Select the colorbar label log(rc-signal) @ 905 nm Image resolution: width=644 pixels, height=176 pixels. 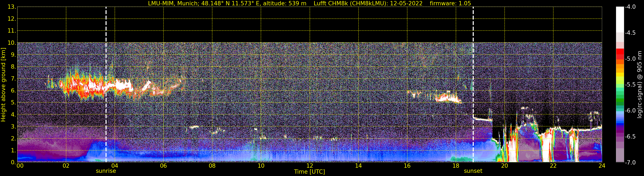(x=640, y=85)
